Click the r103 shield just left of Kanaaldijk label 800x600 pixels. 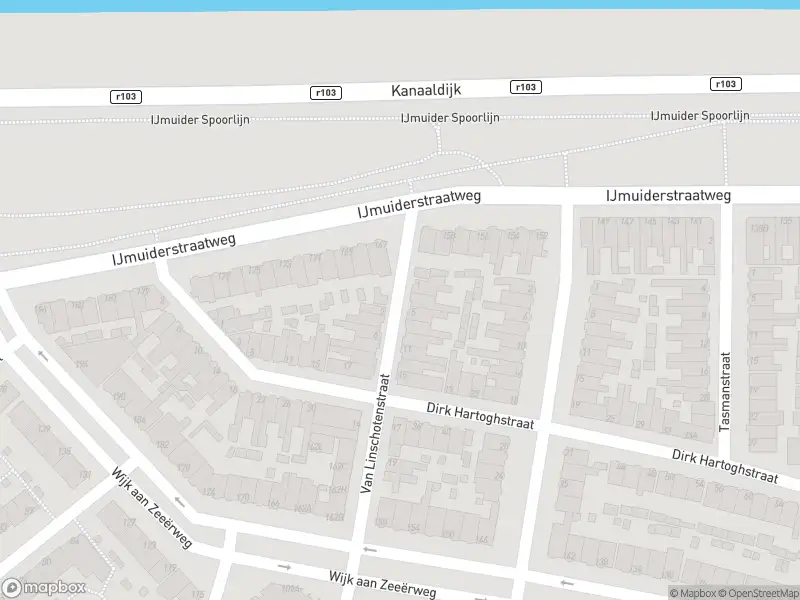[326, 92]
